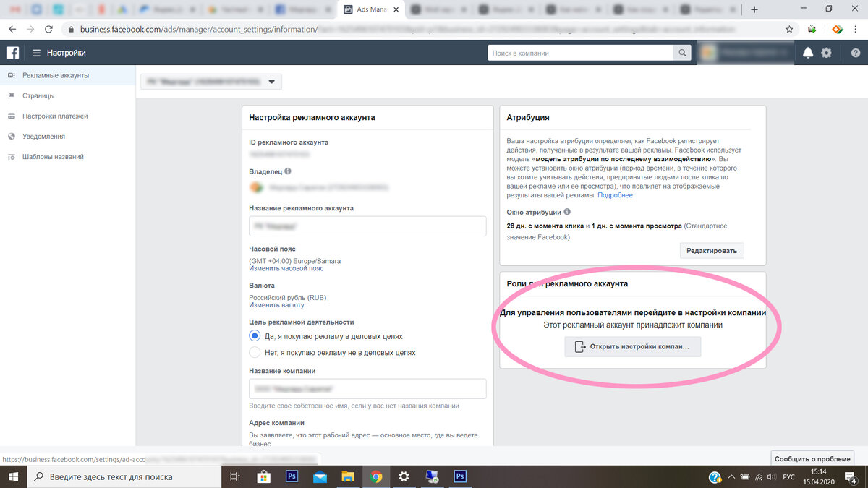The image size is (868, 488).
Task: Open the Рекламные аккаунты sidebar item
Action: [x=56, y=75]
